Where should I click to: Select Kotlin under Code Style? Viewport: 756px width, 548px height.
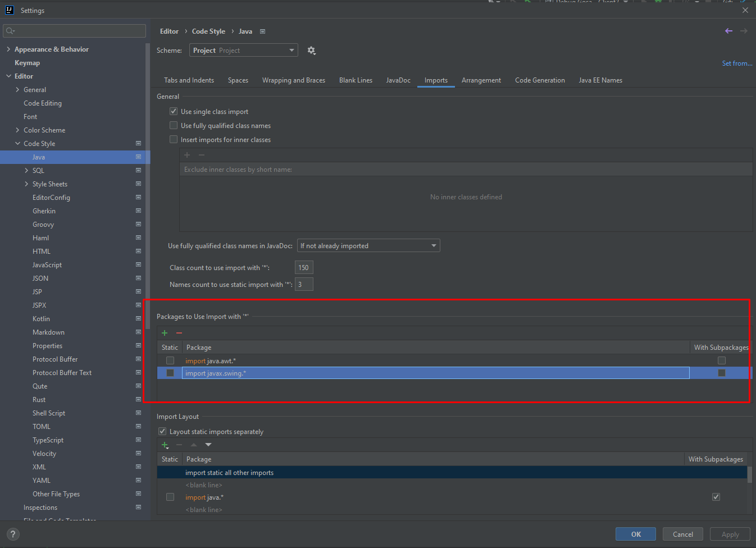41,319
